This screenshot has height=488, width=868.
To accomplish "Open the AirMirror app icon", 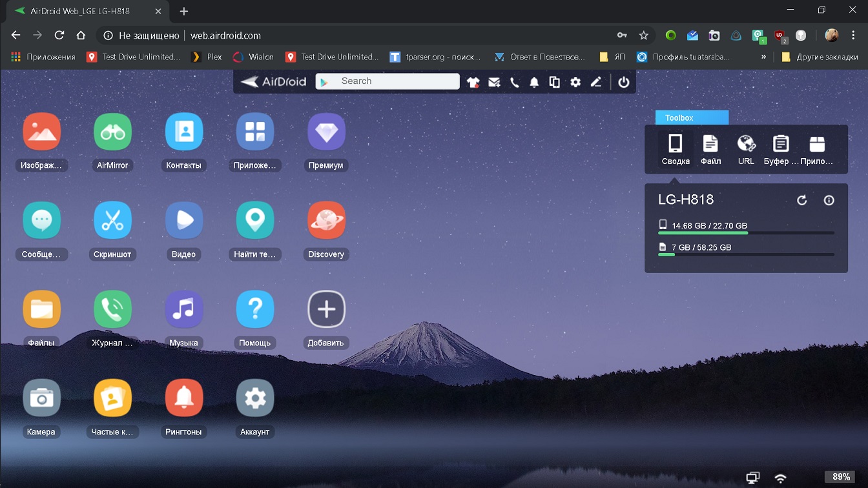I will pyautogui.click(x=112, y=132).
